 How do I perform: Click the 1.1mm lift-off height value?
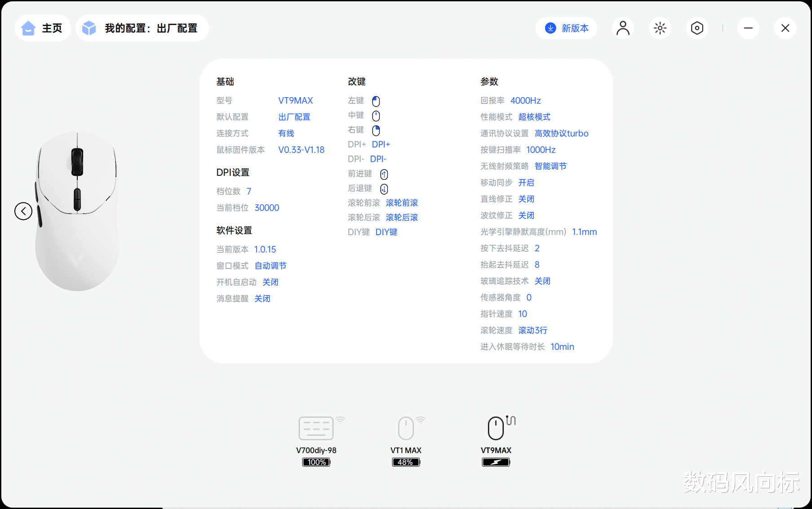coord(585,232)
